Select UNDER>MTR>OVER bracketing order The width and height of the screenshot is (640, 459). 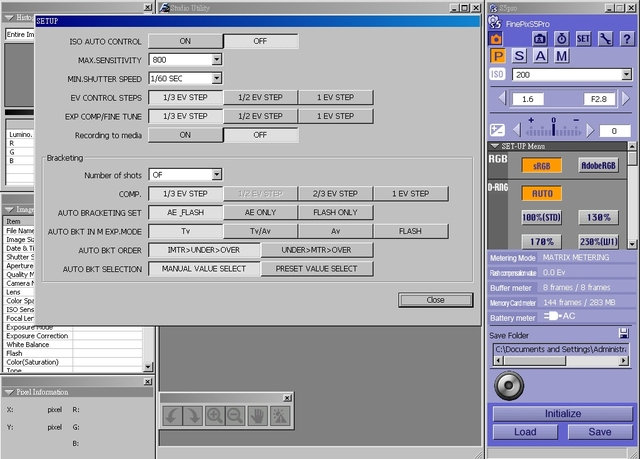(x=317, y=250)
